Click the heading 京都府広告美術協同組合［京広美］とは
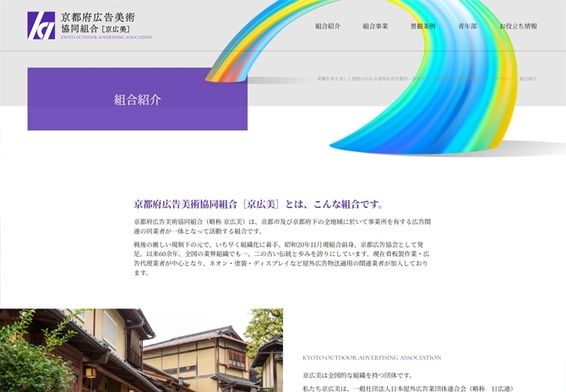Screen dimensions: 566x392 pos(259,204)
